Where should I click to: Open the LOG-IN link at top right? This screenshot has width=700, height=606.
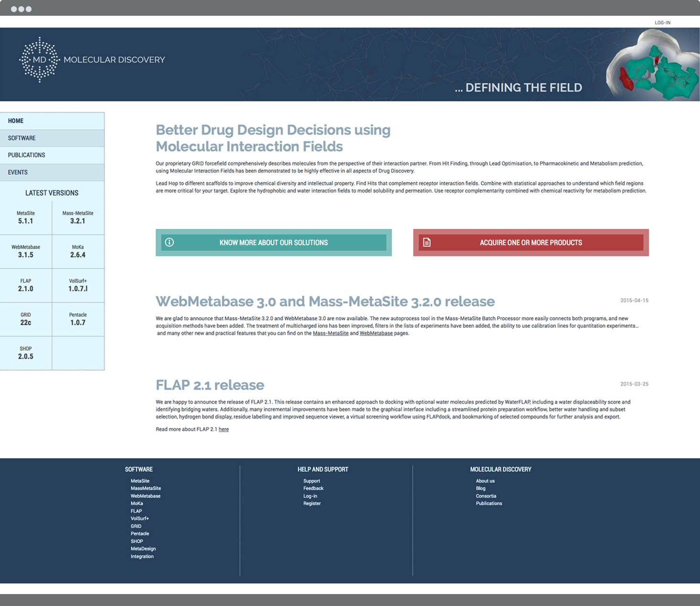click(662, 22)
